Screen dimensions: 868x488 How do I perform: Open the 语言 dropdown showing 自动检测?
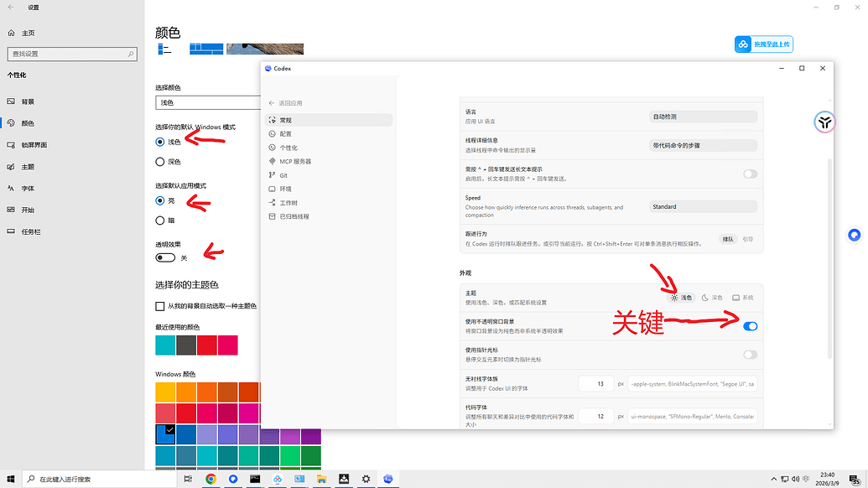[x=703, y=117]
